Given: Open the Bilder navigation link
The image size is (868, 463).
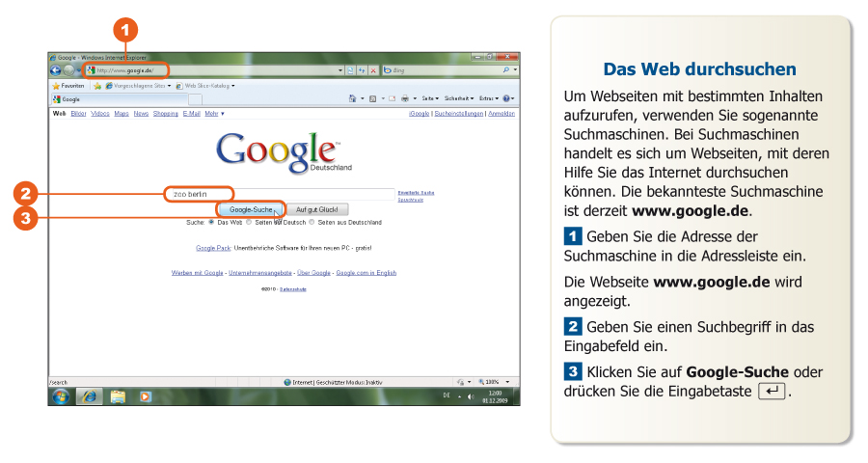Looking at the screenshot, I should coord(78,113).
